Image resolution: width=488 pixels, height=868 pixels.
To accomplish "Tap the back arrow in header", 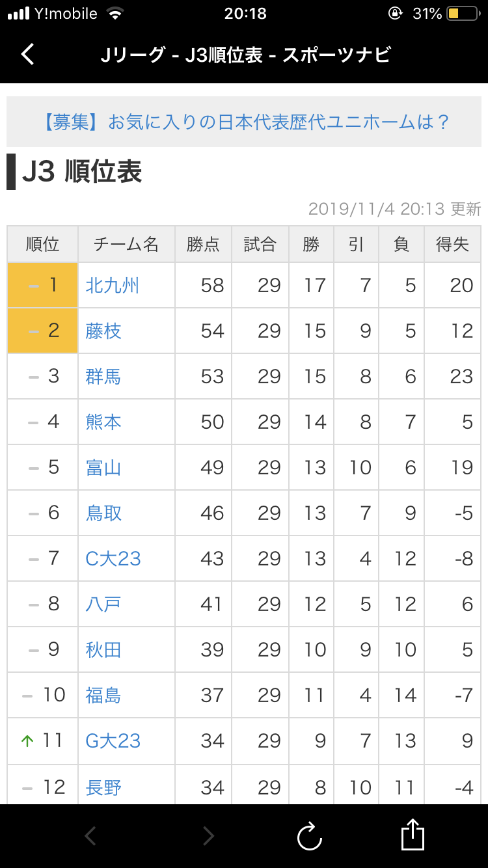I will [27, 54].
